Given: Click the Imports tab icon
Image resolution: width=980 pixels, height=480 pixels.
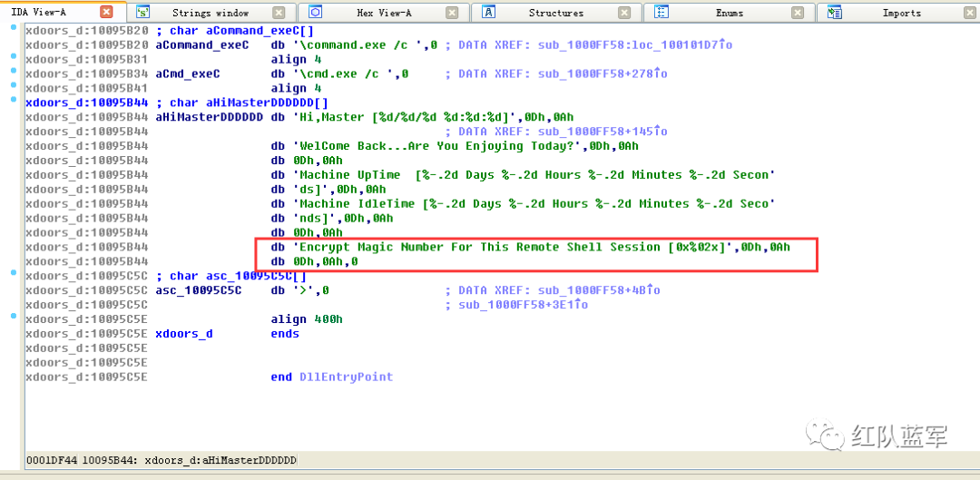Looking at the screenshot, I should tap(834, 12).
